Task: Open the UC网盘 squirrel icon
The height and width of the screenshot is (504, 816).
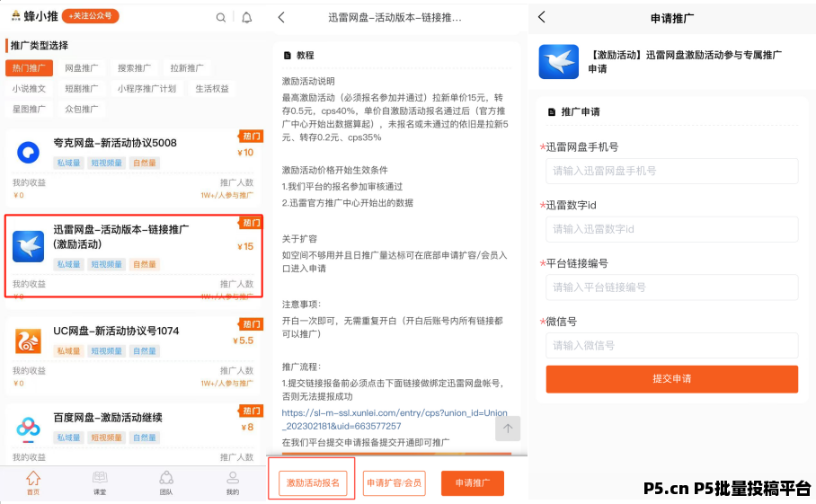Action: (28, 341)
